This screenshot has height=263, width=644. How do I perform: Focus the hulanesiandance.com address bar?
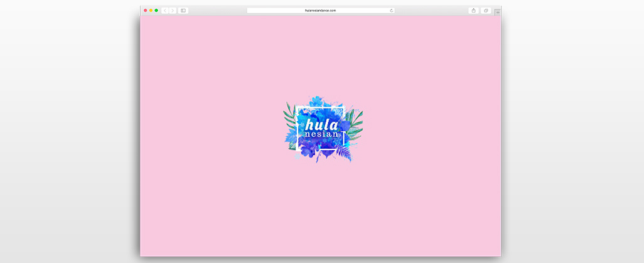tap(320, 11)
